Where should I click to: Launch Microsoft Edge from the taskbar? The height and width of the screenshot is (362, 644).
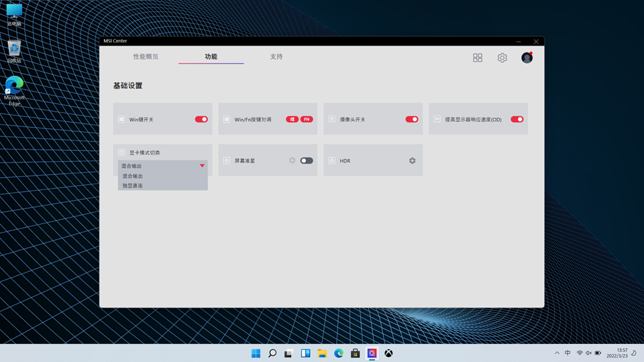coord(338,353)
